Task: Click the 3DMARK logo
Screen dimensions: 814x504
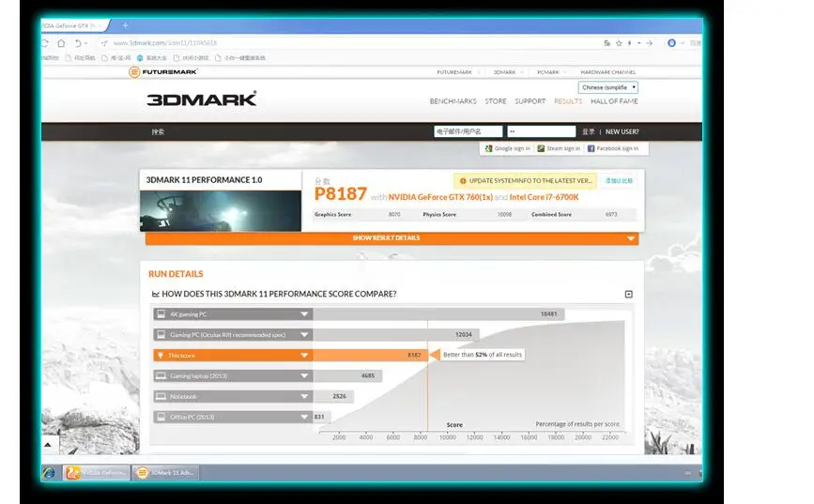Action: 202,99
